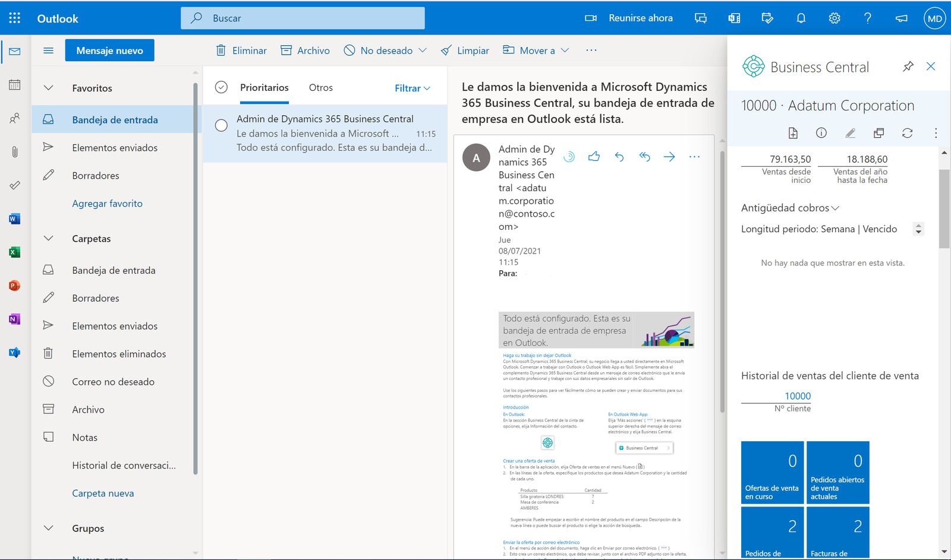Toggle the hamburger navigation pane icon

click(49, 50)
